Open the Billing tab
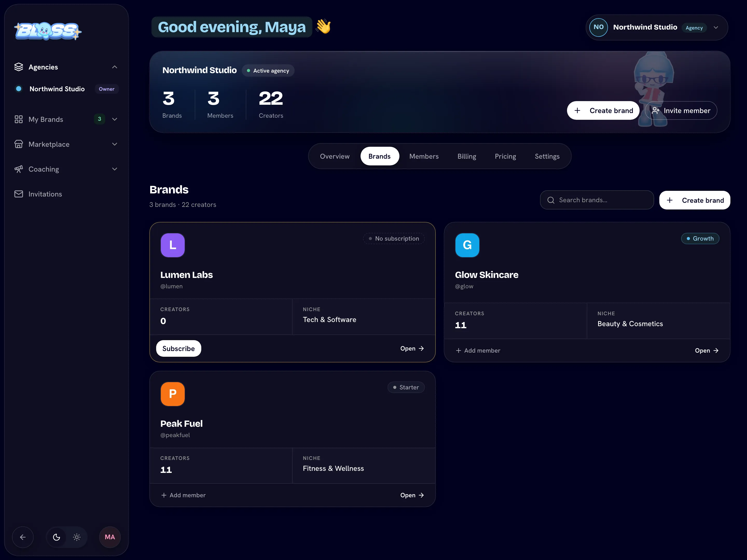Viewport: 747px width, 560px height. pyautogui.click(x=467, y=156)
